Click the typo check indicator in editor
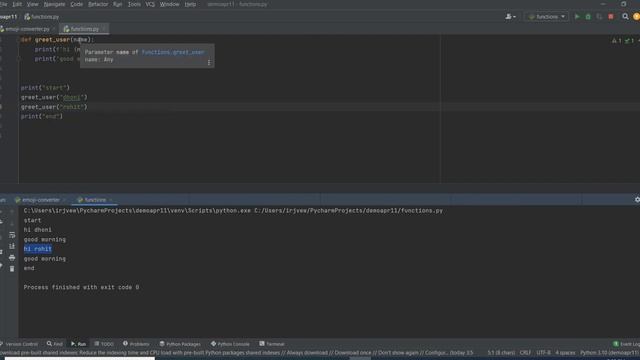The width and height of the screenshot is (640, 360). tap(629, 40)
